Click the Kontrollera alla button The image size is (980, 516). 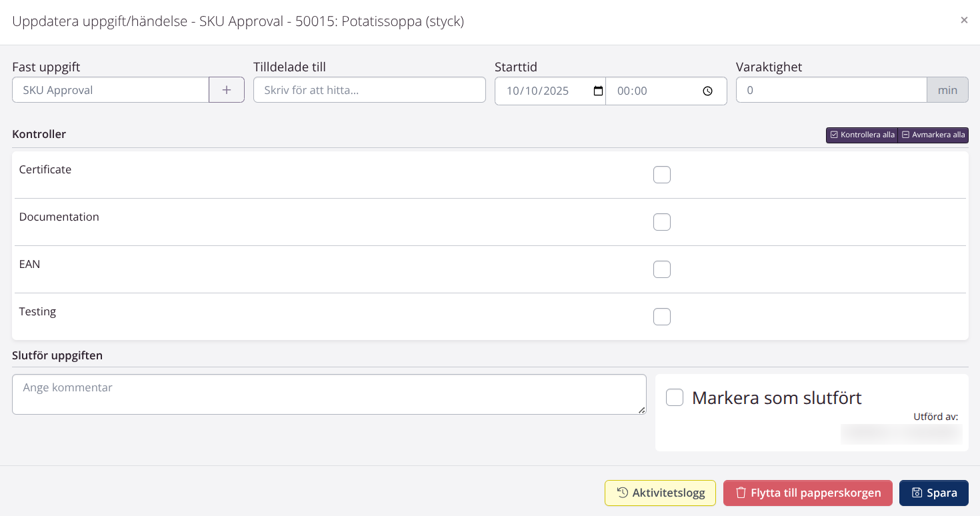(x=862, y=135)
